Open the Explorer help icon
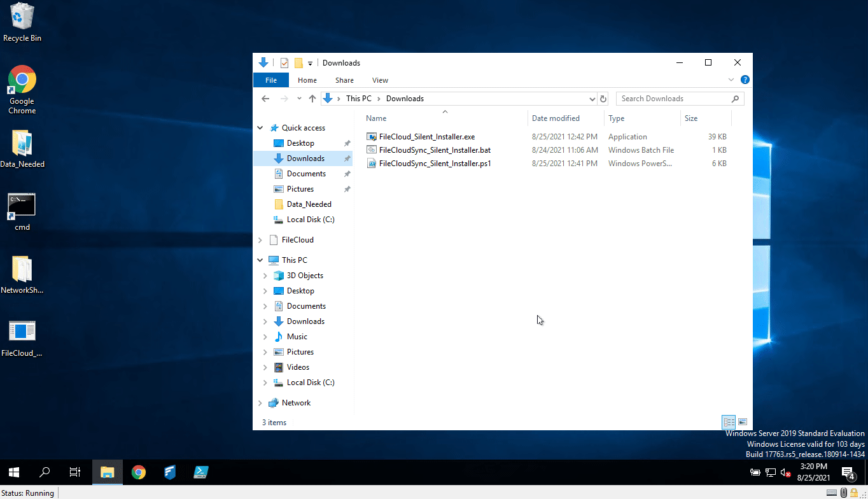This screenshot has height=499, width=868. (x=745, y=80)
